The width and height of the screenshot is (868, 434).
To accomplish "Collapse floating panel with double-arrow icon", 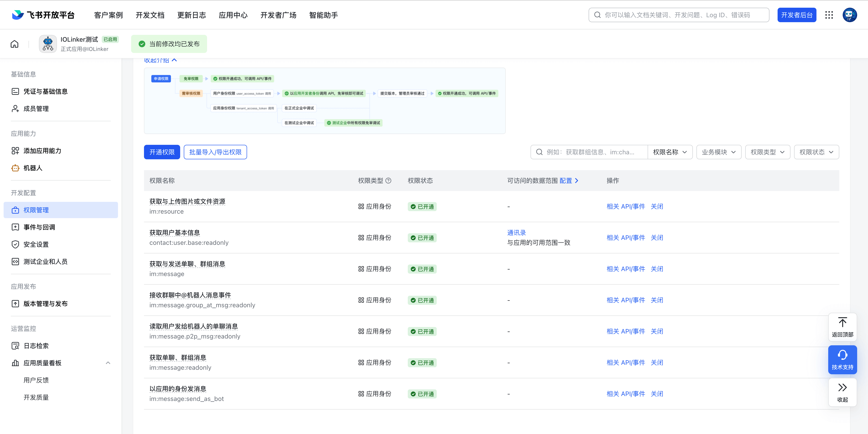I will click(x=842, y=392).
